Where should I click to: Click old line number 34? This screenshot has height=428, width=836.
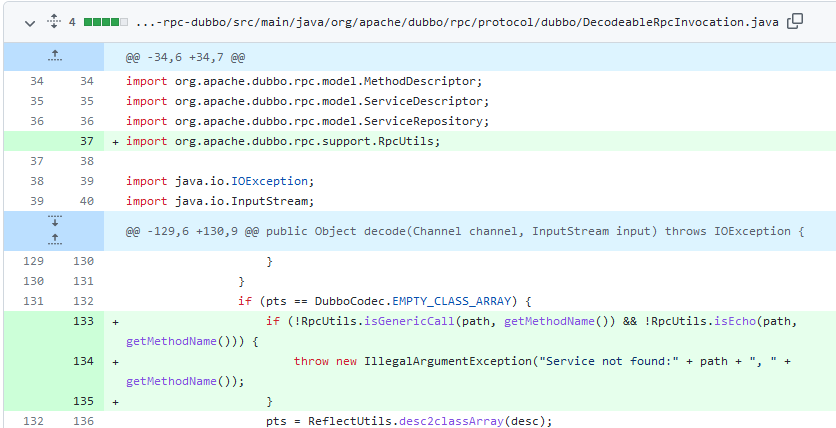coord(37,82)
